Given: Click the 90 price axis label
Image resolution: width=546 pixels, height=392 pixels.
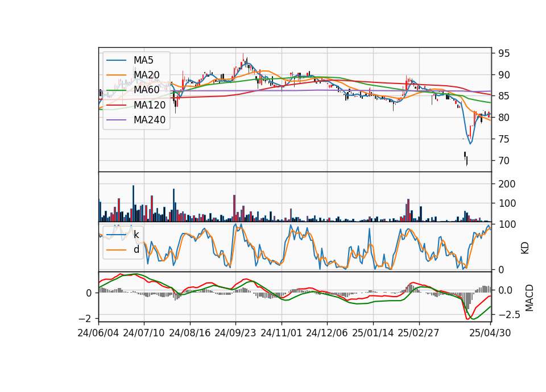Looking at the screenshot, I should pos(504,75).
